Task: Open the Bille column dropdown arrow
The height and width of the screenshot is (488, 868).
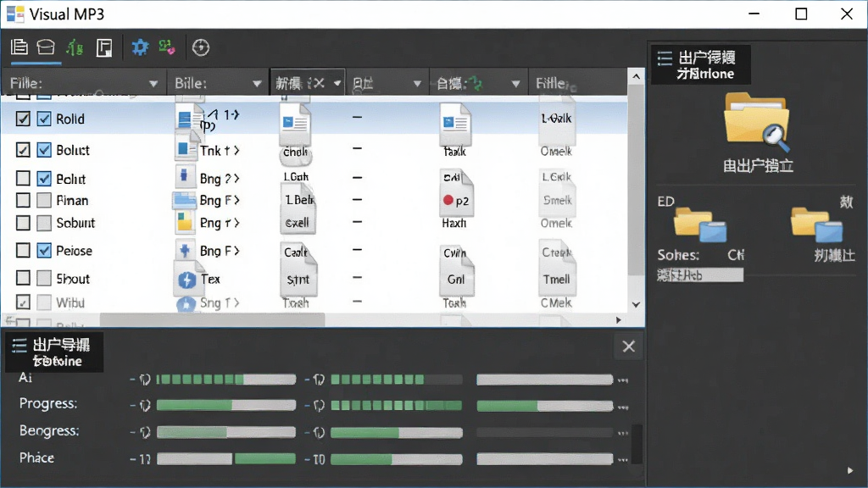Action: [257, 84]
